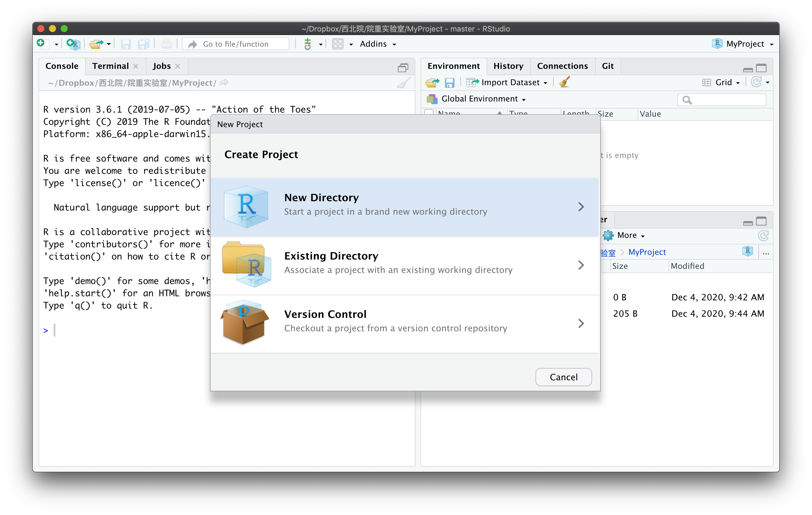Viewport: 812px width, 515px height.
Task: Switch to the Jobs tab
Action: click(x=162, y=66)
